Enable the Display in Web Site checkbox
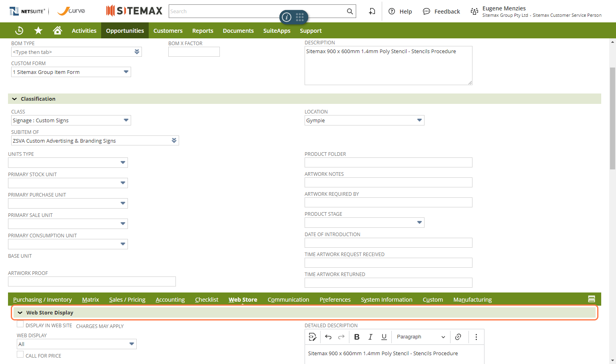The image size is (616, 364). (20, 324)
